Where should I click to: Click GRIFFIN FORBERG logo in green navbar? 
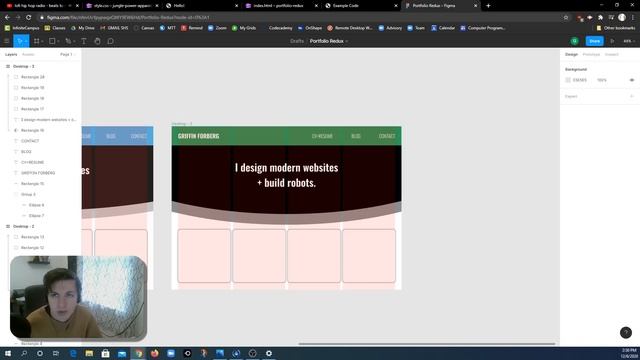[198, 136]
